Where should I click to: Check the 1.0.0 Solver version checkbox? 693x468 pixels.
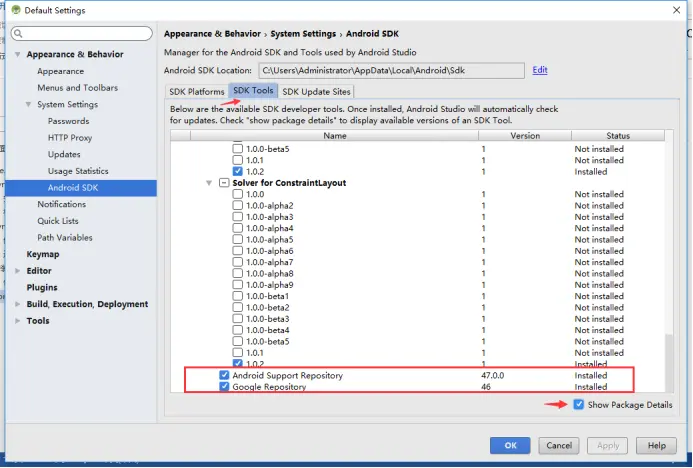click(238, 194)
